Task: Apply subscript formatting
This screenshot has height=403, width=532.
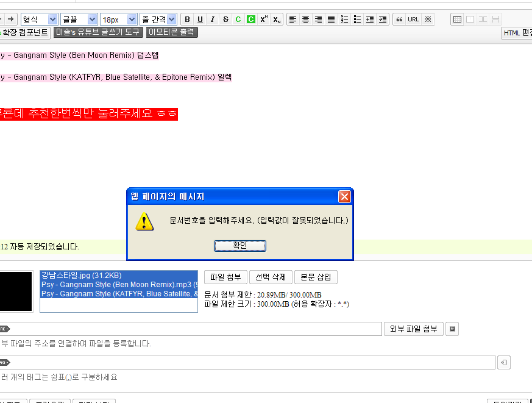Action: [x=277, y=20]
